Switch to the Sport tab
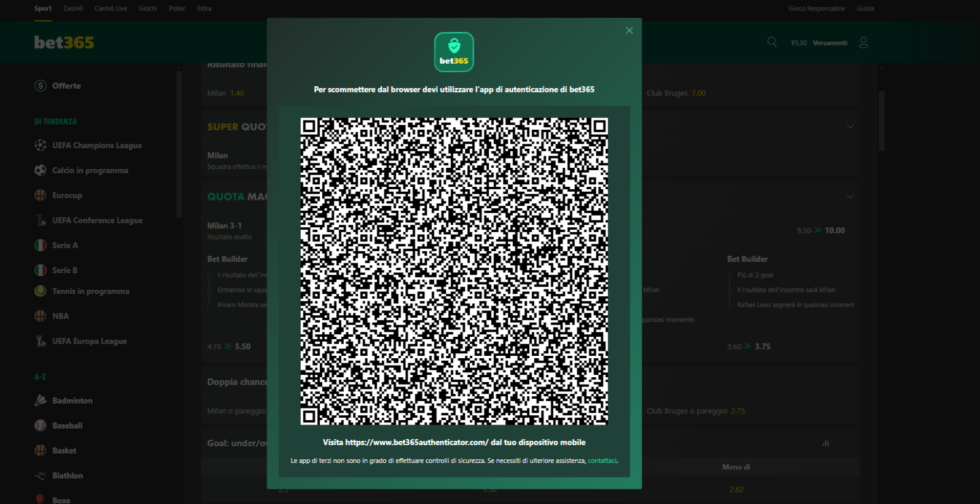Viewport: 980px width, 504px height. pyautogui.click(x=43, y=9)
